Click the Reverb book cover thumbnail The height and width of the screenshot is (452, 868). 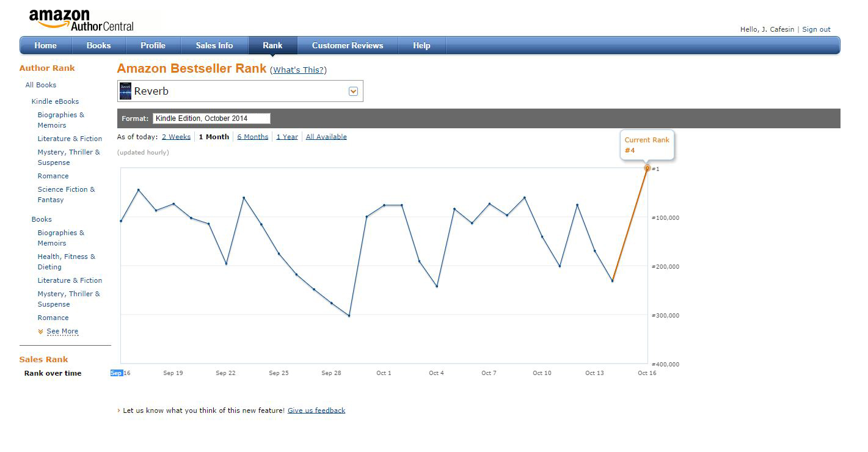[125, 91]
